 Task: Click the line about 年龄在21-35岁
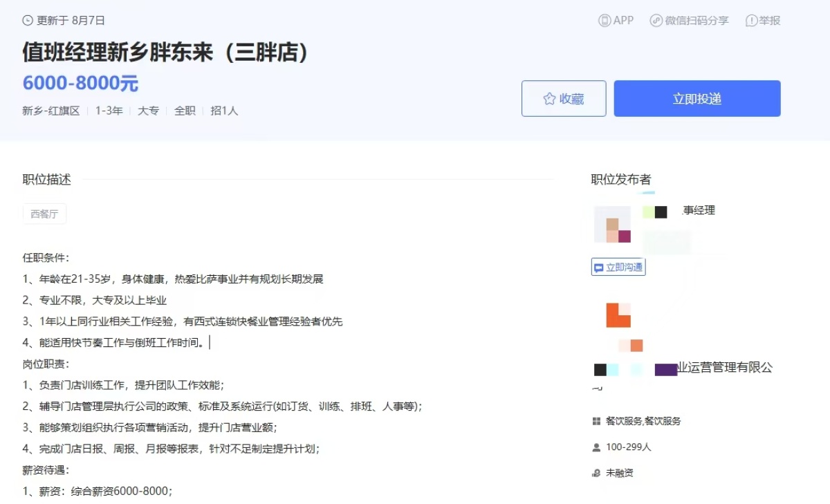coord(173,279)
